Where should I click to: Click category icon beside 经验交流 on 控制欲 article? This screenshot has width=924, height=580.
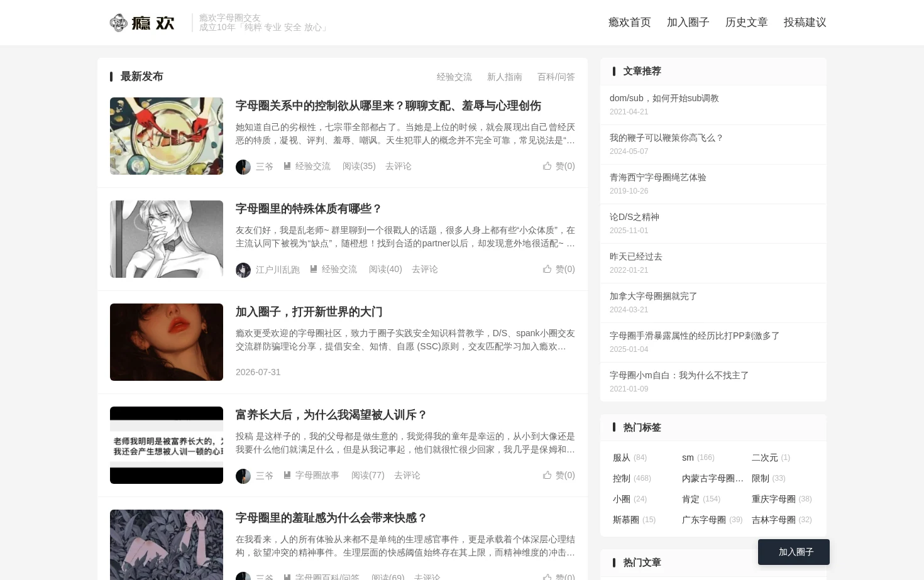287,166
